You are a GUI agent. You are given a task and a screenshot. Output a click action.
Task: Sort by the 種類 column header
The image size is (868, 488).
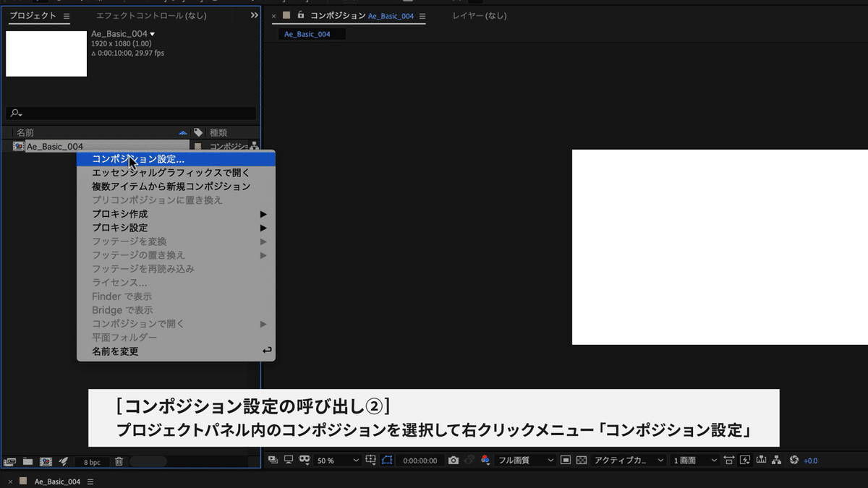coord(218,132)
